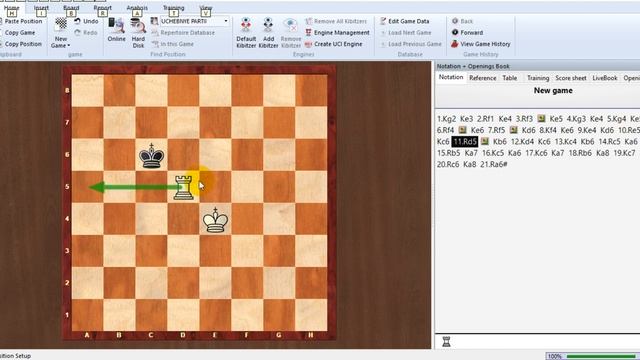This screenshot has width=640, height=360.
Task: Jump to move 13.Kc4 in notation
Action: [x=565, y=142]
